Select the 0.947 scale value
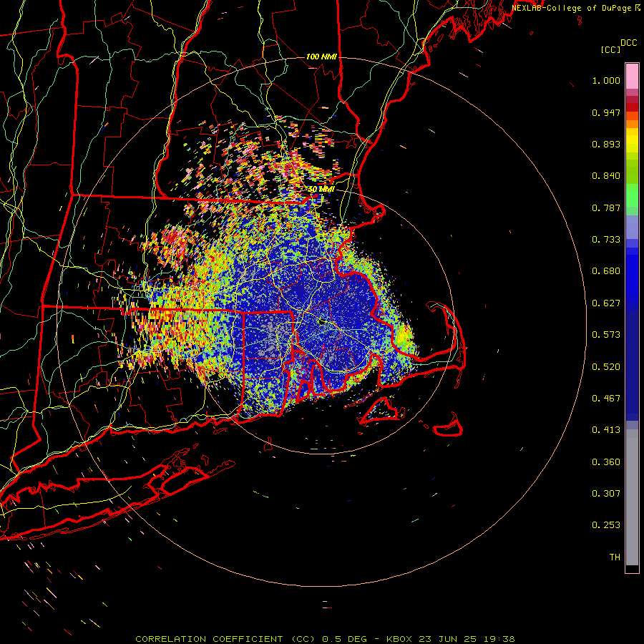The width and height of the screenshot is (644, 644). pyautogui.click(x=606, y=112)
